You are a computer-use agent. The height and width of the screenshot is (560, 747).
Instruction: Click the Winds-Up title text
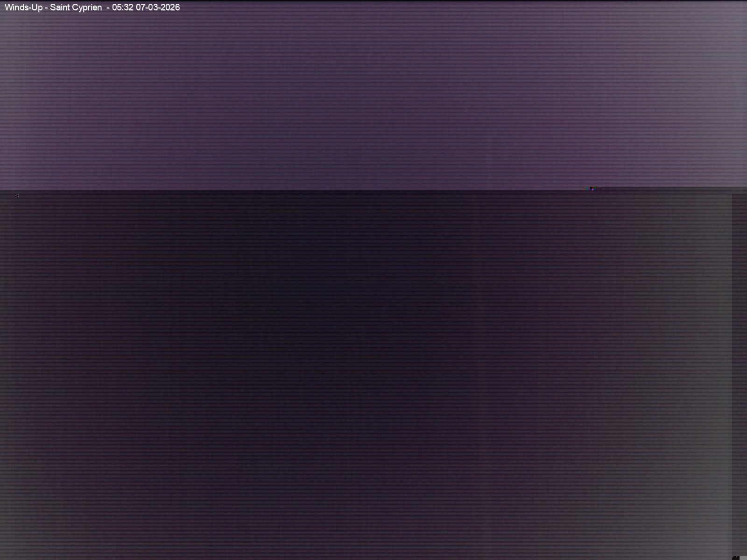click(23, 7)
